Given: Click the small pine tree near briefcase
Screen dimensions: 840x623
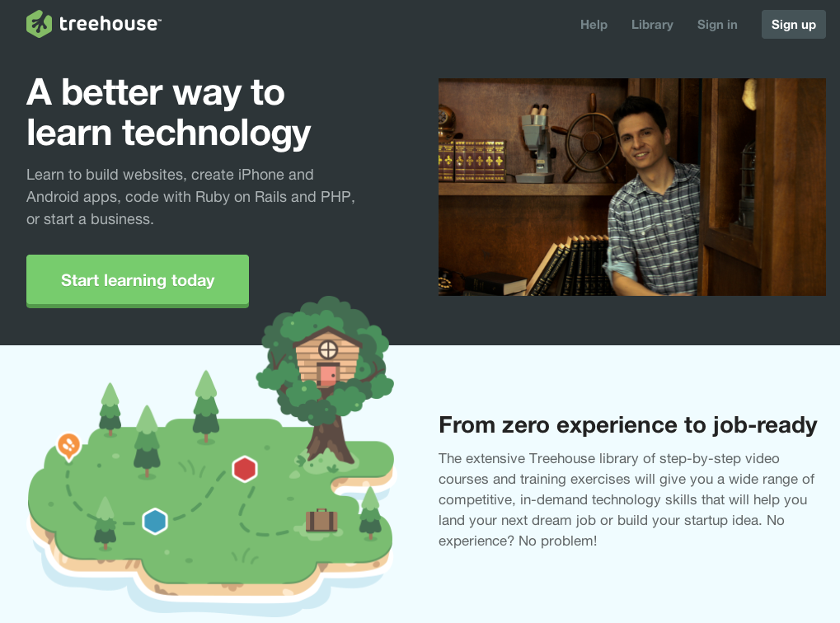Looking at the screenshot, I should [370, 513].
